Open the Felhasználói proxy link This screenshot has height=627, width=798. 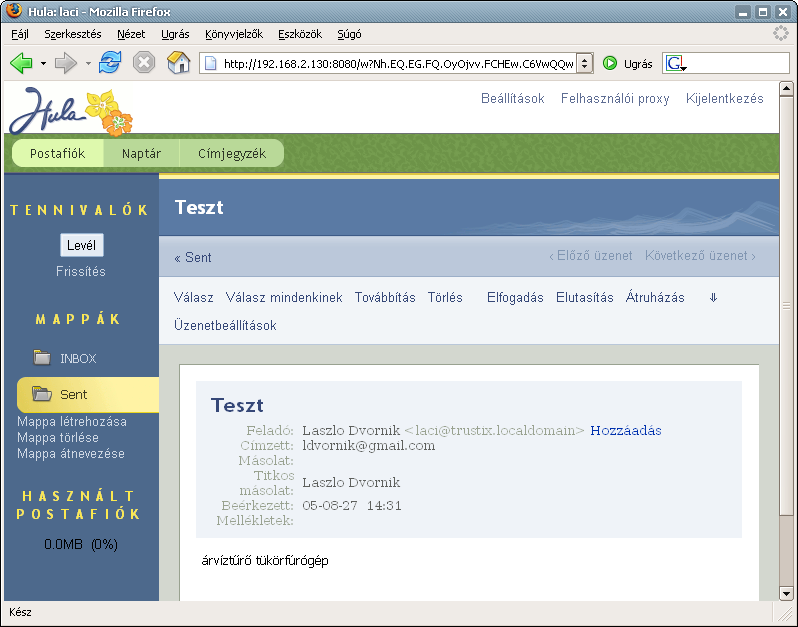[x=615, y=98]
